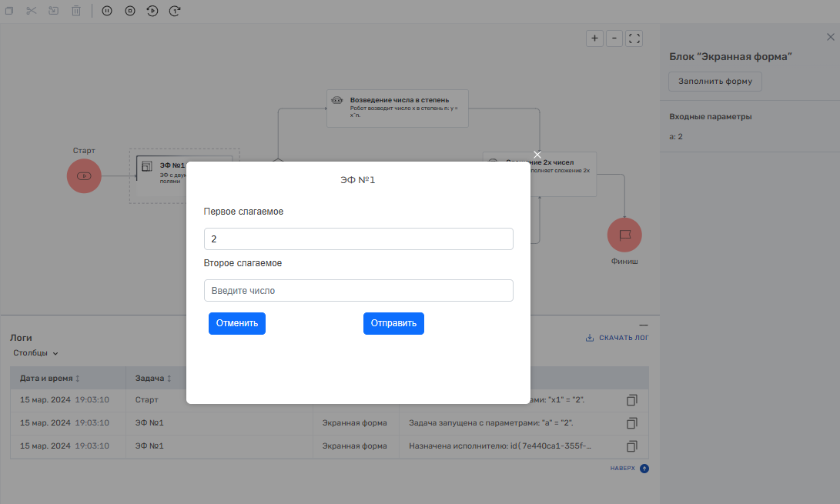This screenshot has width=840, height=504.
Task: Copy the Старт log row
Action: point(632,400)
